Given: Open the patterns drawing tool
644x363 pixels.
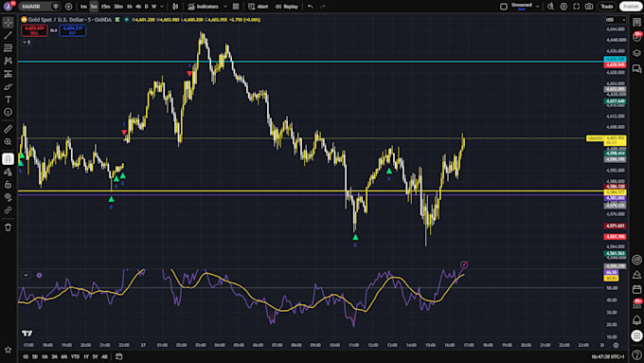Looking at the screenshot, I should click(x=8, y=61).
